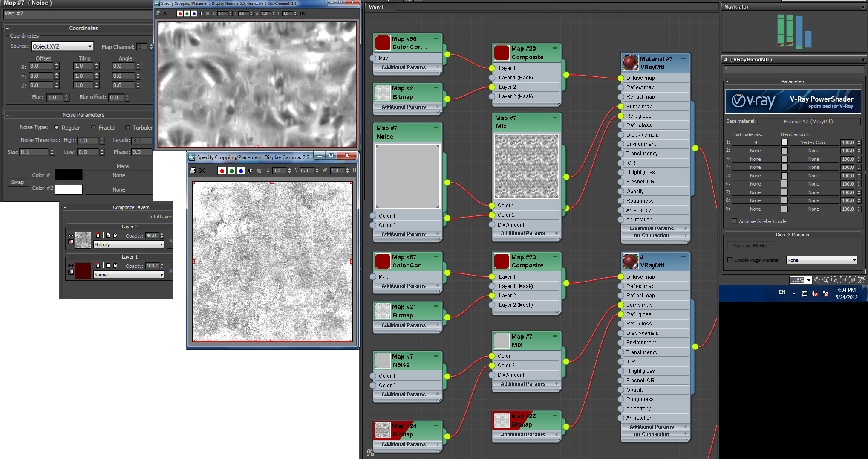Screen dimensions: 868x459
Task: Click Save as .FX File button
Action: pyautogui.click(x=750, y=246)
